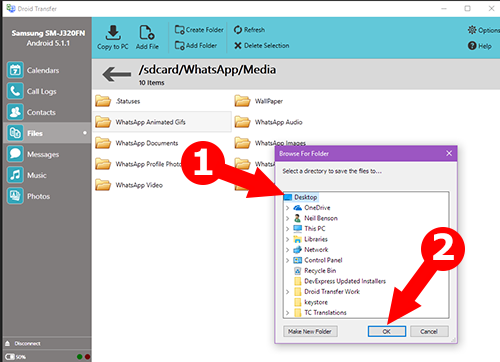Select Control Panel in the tree
Viewport: 500px width, 362px height.
tap(318, 260)
